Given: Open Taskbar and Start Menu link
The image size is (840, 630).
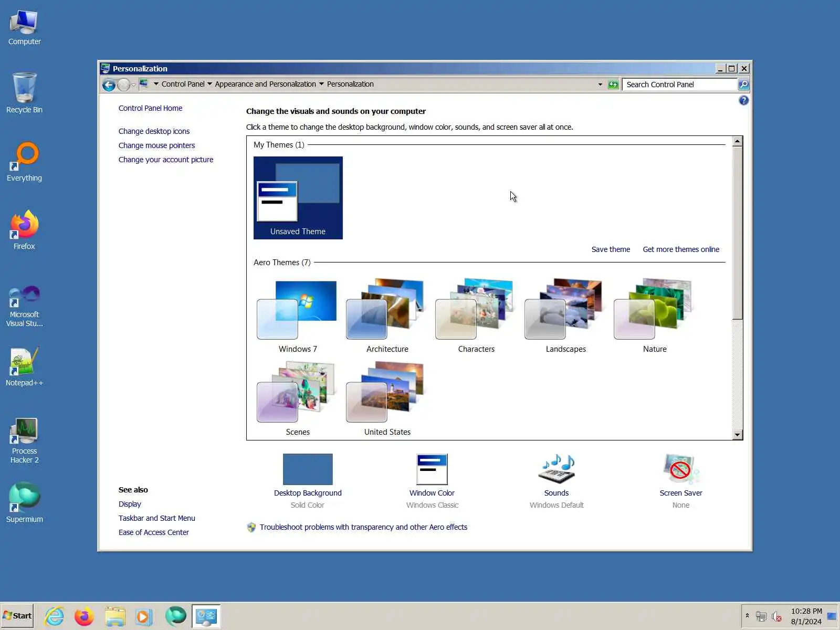Looking at the screenshot, I should pyautogui.click(x=156, y=518).
